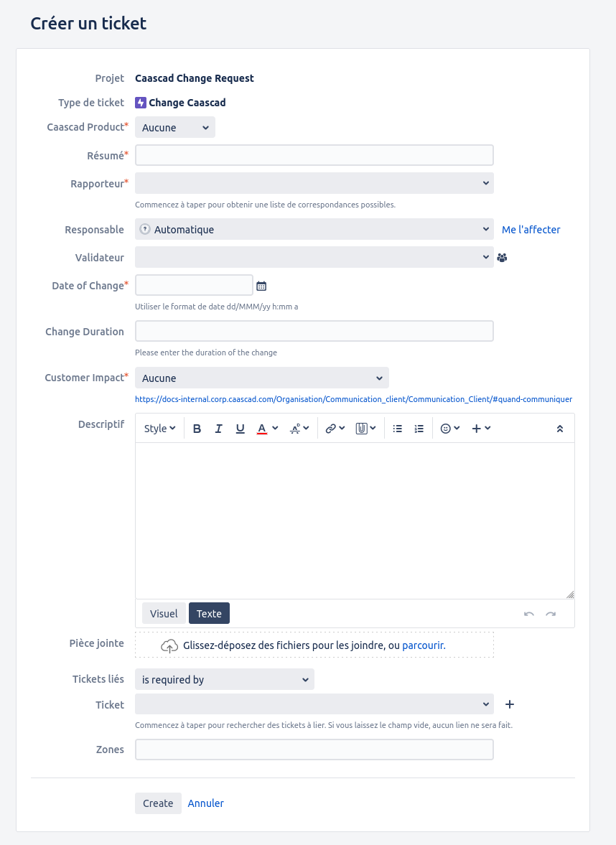
Task: Open the Responsable Automatique dropdown
Action: point(314,229)
